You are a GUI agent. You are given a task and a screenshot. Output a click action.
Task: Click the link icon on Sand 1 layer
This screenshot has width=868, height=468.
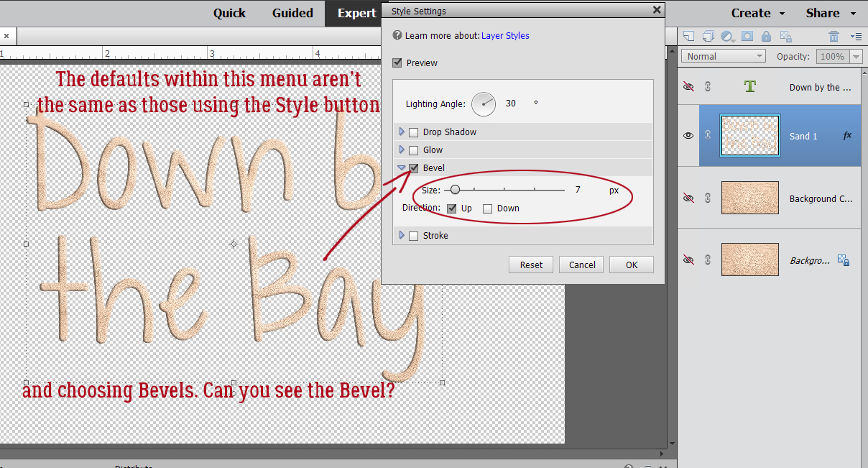[x=708, y=135]
